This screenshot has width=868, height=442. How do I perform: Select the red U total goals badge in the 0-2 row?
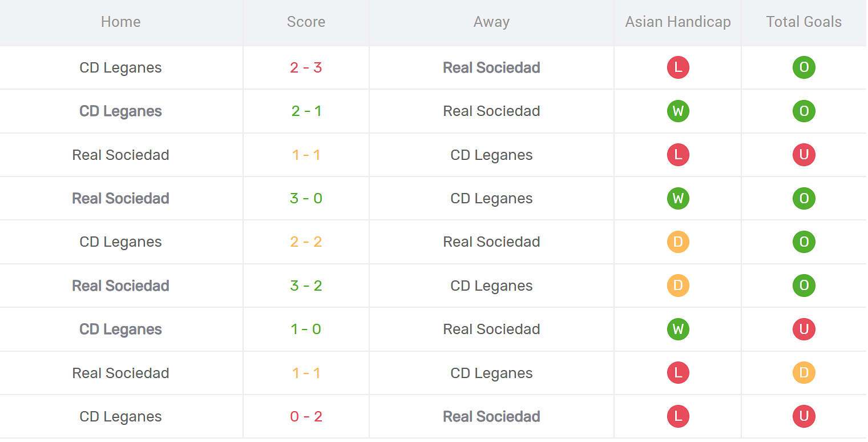804,416
